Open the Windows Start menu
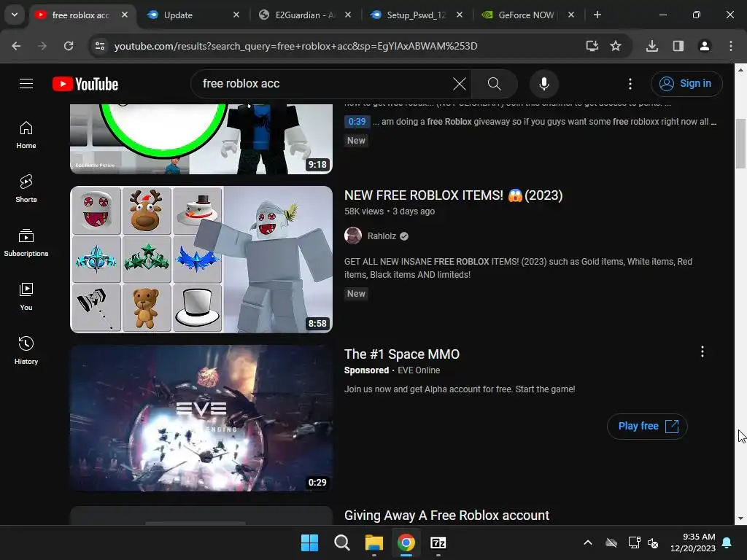The height and width of the screenshot is (560, 747). tap(309, 542)
